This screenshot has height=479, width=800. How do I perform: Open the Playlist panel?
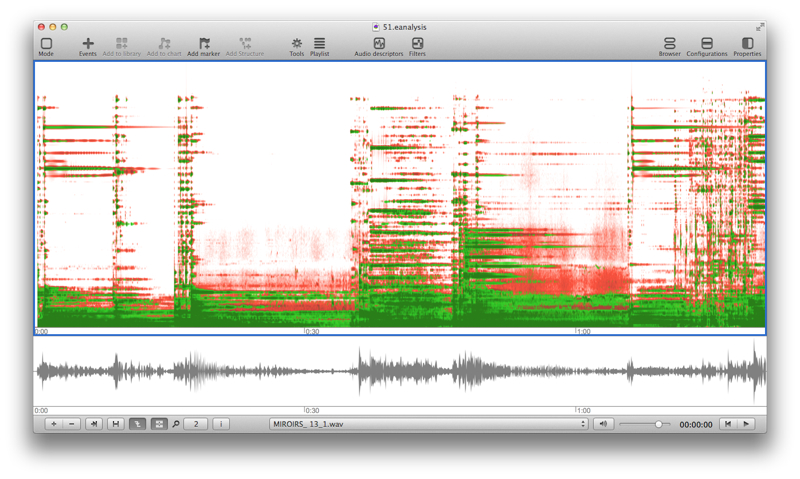tap(319, 43)
